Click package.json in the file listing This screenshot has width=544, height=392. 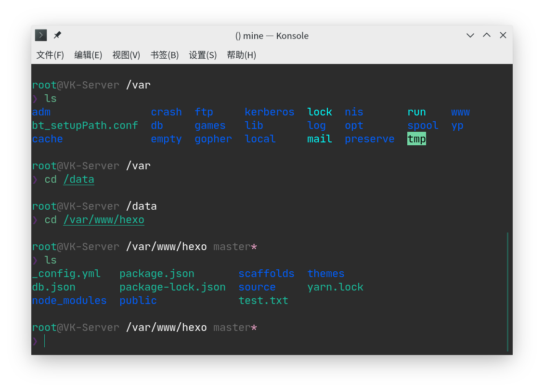157,273
